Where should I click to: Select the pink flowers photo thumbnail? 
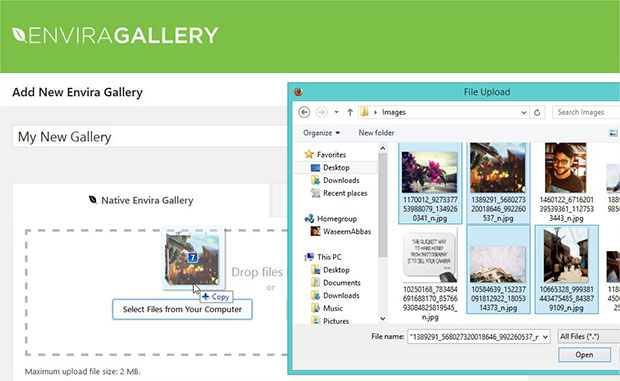(x=430, y=172)
